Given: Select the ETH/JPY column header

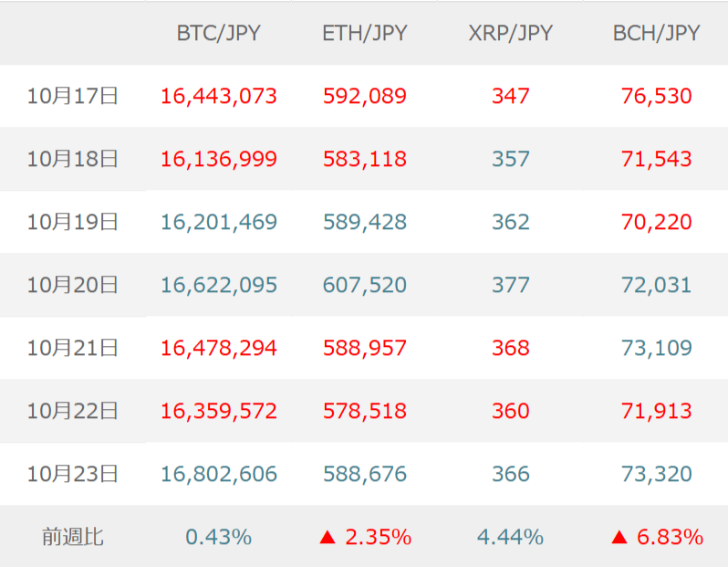Looking at the screenshot, I should pos(365,33).
